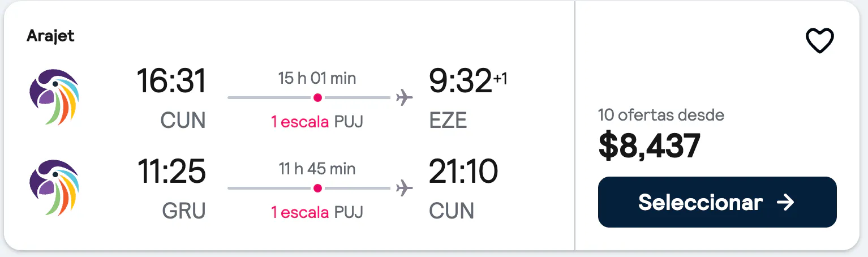The image size is (868, 257).
Task: Select the Arajet airline name label
Action: coord(50,36)
